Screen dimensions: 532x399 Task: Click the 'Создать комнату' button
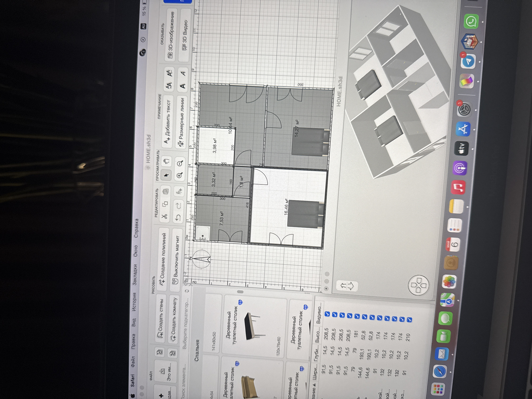click(173, 319)
